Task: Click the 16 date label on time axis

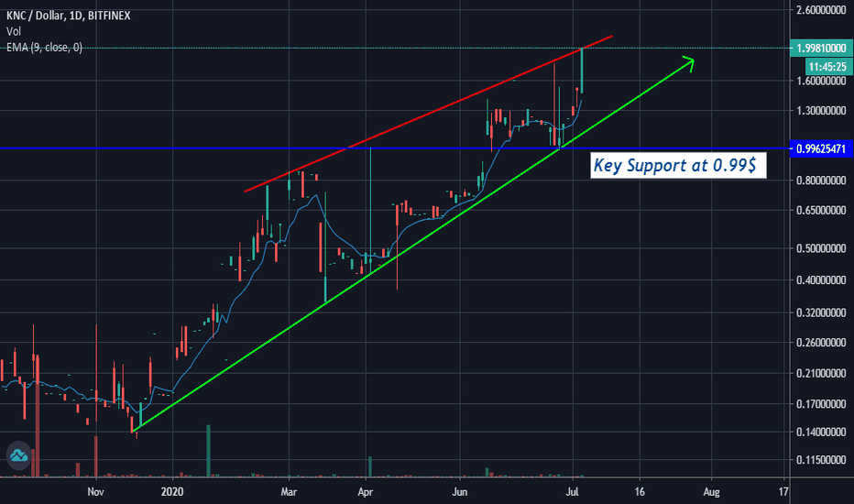Action: pyautogui.click(x=640, y=491)
